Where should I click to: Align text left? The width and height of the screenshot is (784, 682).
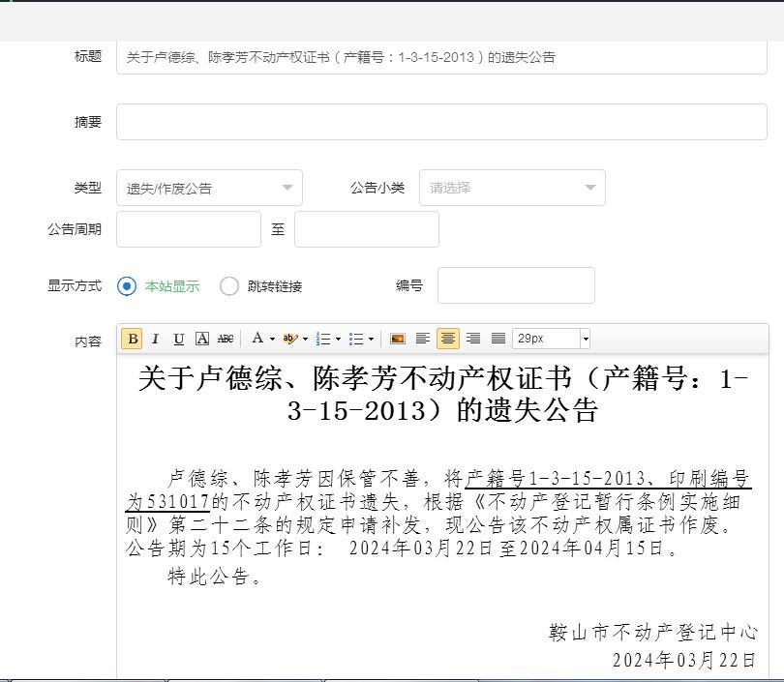[x=423, y=339]
